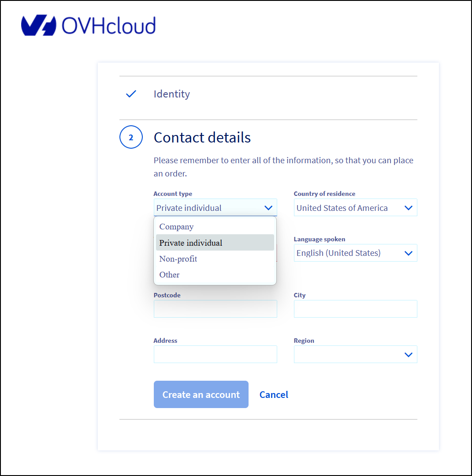Click the chevron on Region field

tap(409, 354)
